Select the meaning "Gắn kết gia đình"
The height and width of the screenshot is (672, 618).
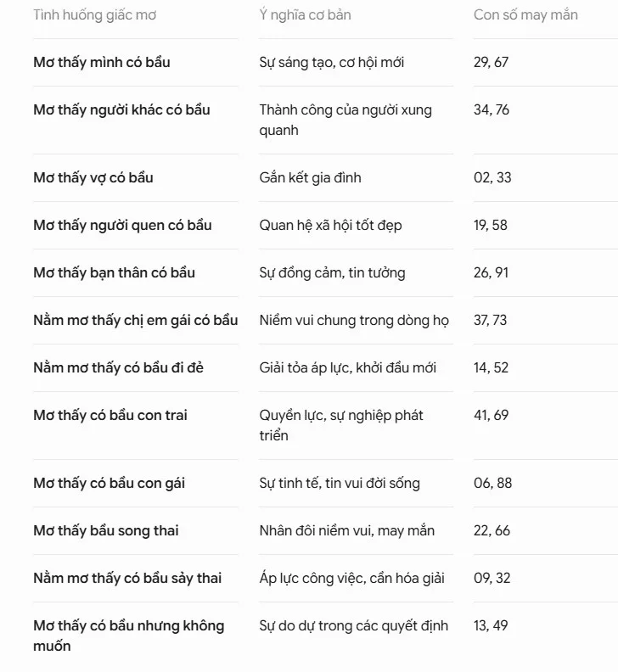pyautogui.click(x=310, y=178)
